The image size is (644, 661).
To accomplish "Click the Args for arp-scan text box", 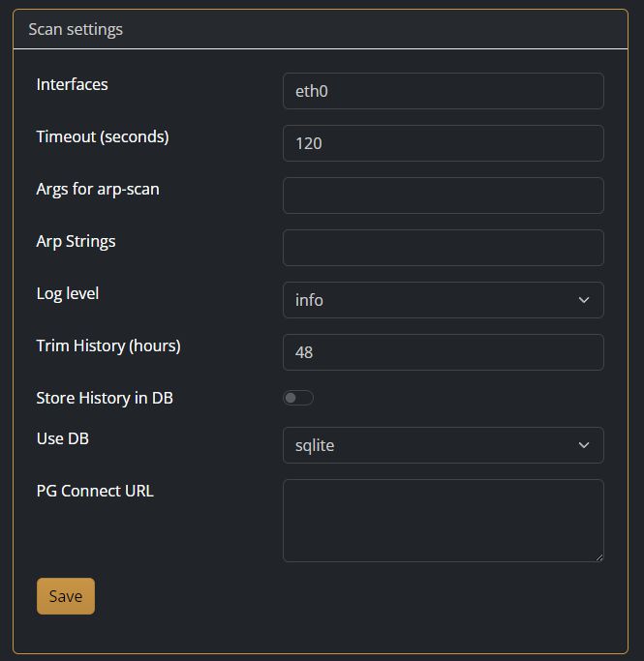I will click(443, 195).
